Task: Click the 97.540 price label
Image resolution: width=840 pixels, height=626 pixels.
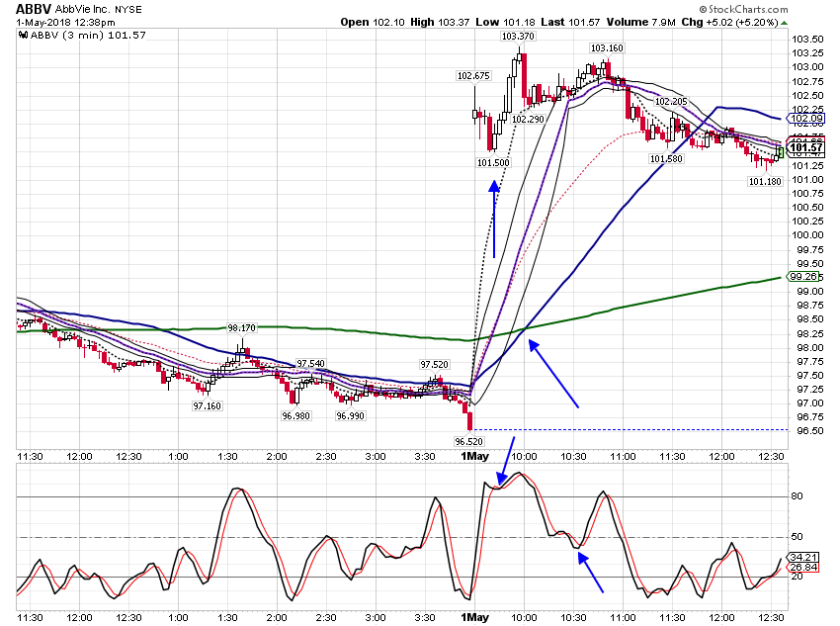Action: point(310,364)
